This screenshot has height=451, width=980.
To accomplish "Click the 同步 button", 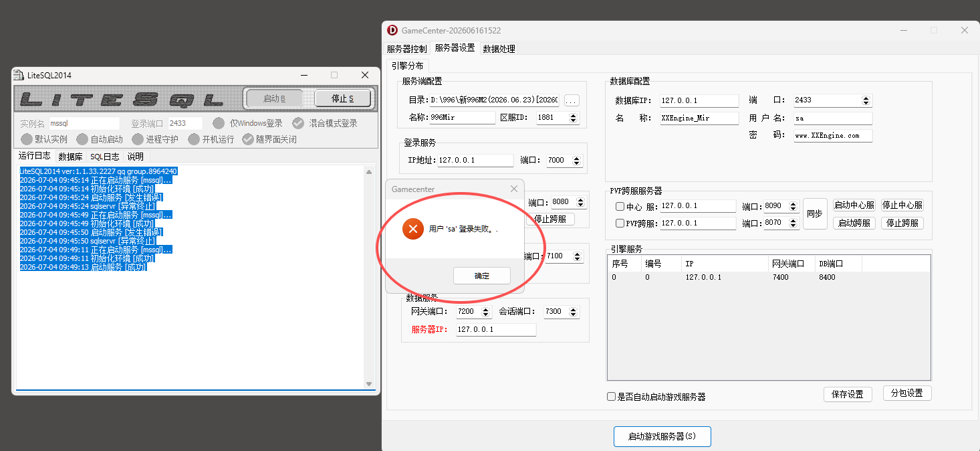I will click(x=815, y=213).
